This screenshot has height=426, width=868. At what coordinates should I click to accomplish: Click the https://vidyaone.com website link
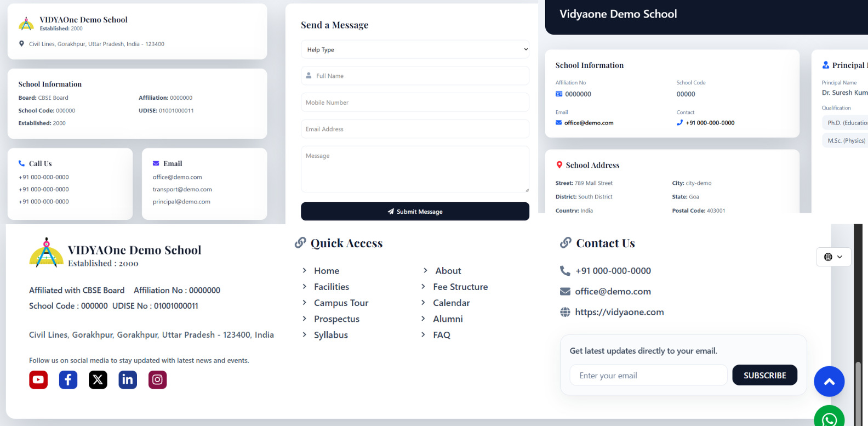(619, 312)
